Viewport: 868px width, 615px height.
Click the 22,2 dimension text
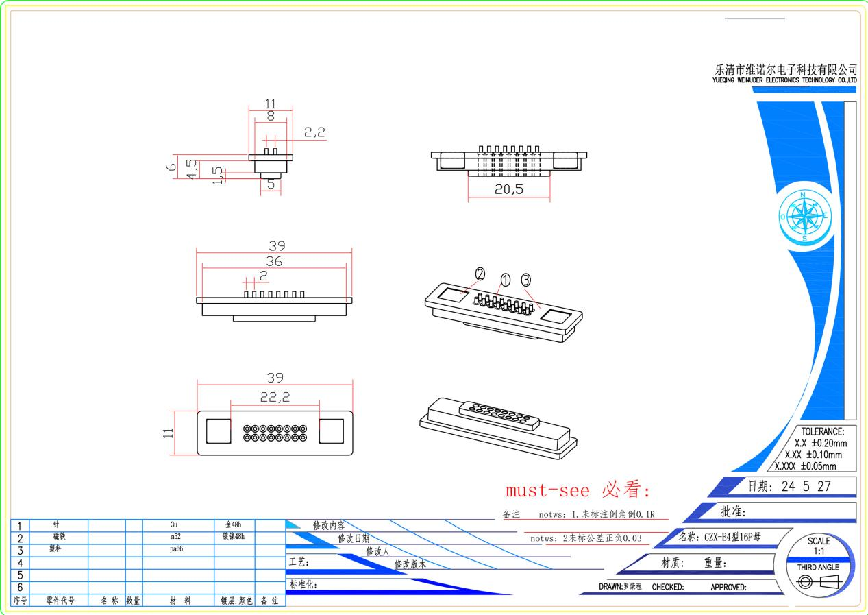(x=275, y=396)
